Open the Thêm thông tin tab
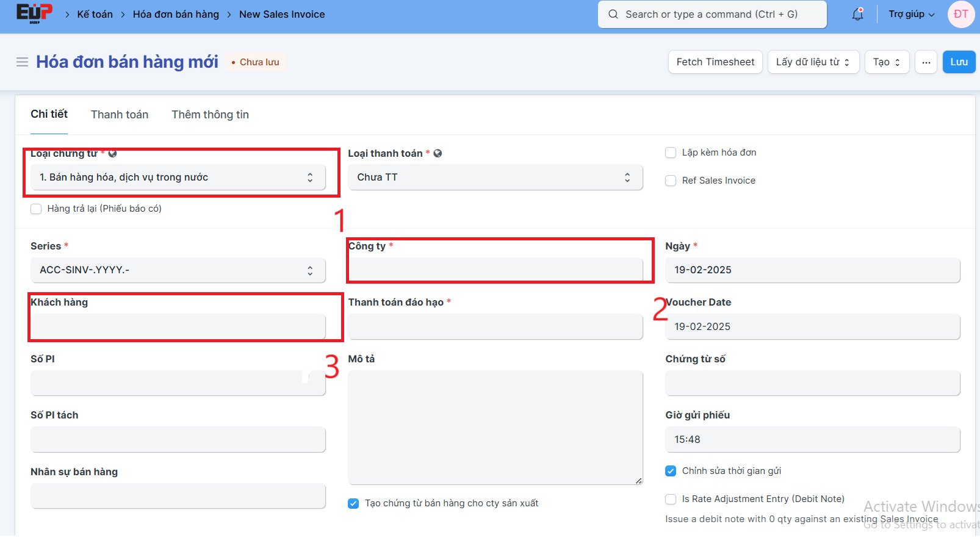Viewport: 980px width, 538px height. (210, 115)
